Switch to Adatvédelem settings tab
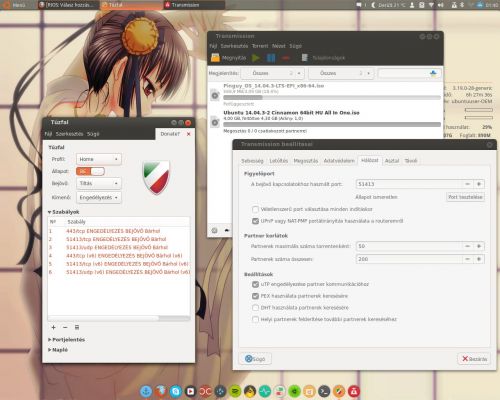The image size is (500, 400). [339, 161]
